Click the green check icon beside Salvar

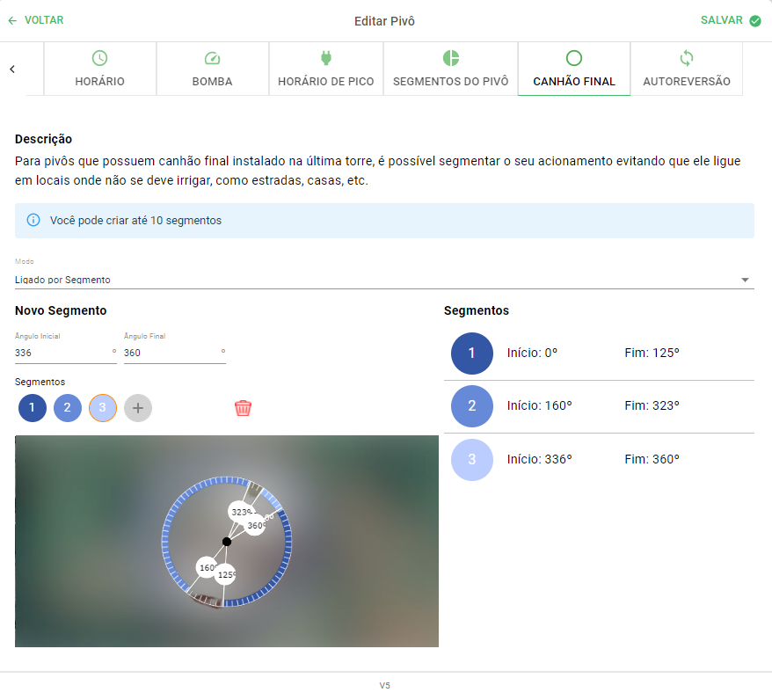(x=754, y=21)
